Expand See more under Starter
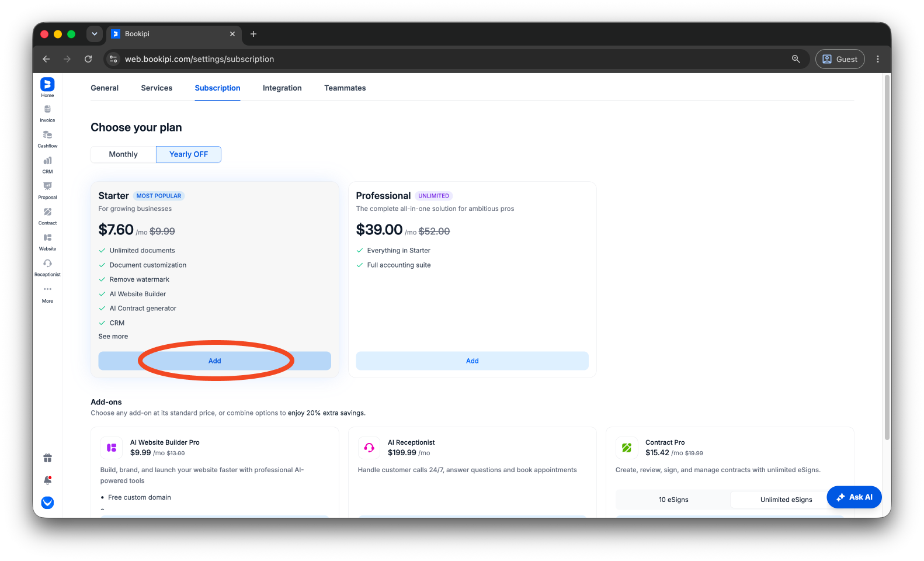Image resolution: width=924 pixels, height=561 pixels. click(113, 337)
